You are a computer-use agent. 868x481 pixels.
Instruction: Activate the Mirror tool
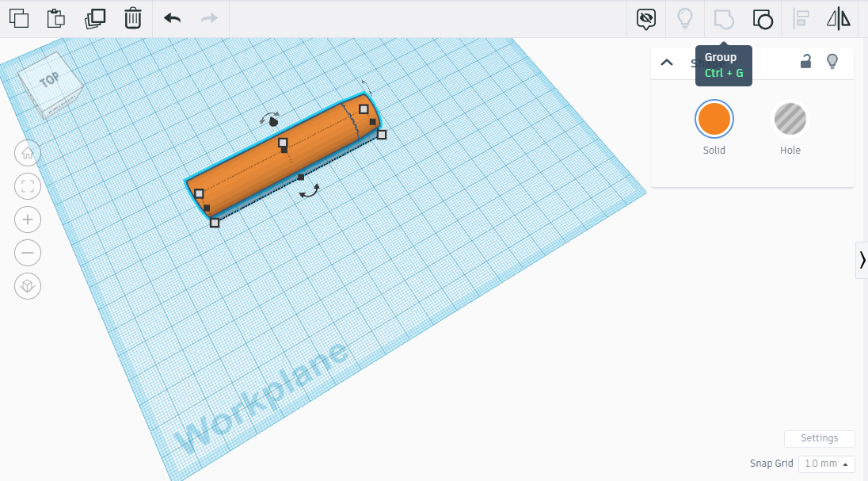(839, 18)
